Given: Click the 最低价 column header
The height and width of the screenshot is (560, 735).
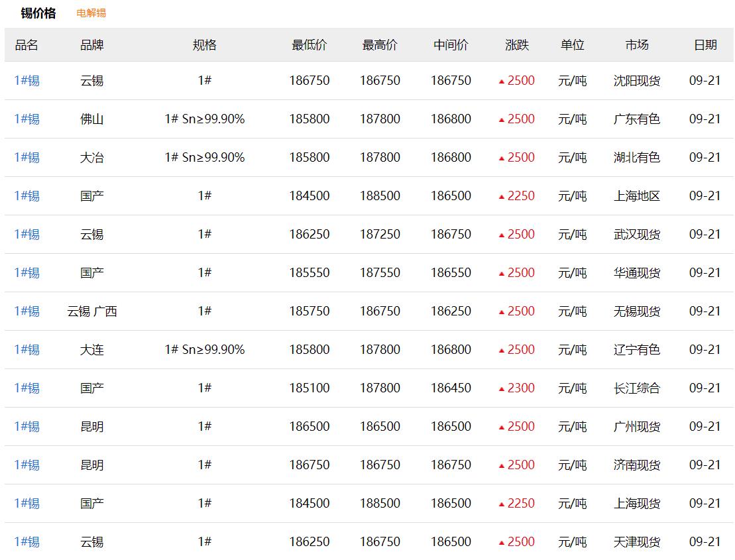Looking at the screenshot, I should [309, 45].
